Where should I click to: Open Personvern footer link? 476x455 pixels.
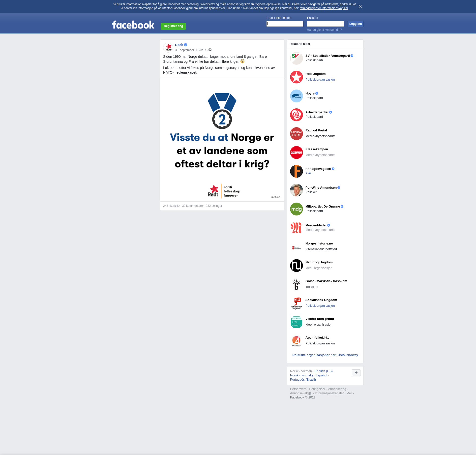[298, 389]
